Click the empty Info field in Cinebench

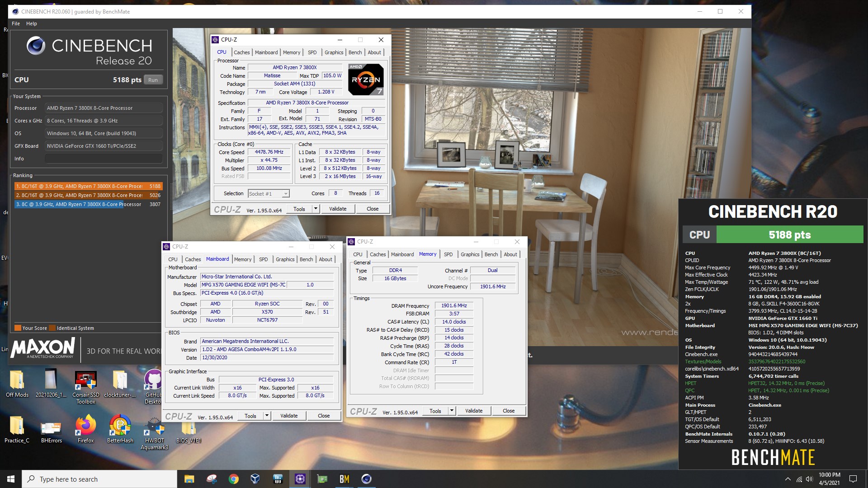tap(104, 159)
